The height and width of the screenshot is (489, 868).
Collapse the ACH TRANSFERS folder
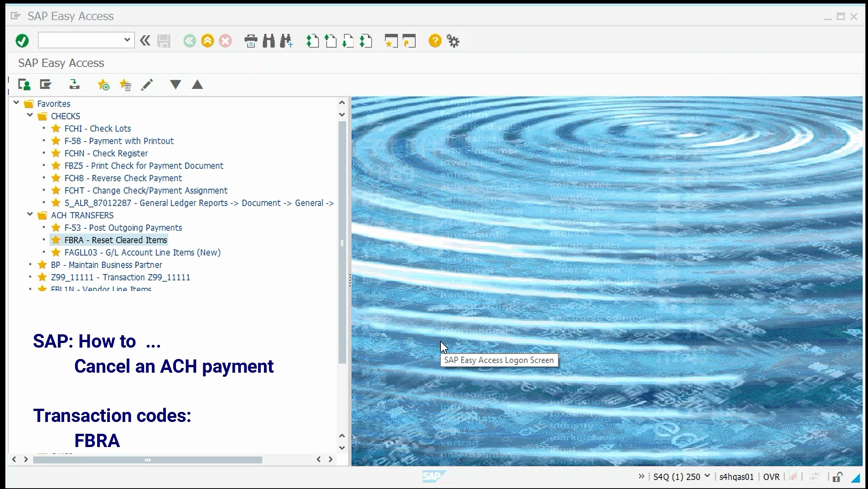click(30, 215)
